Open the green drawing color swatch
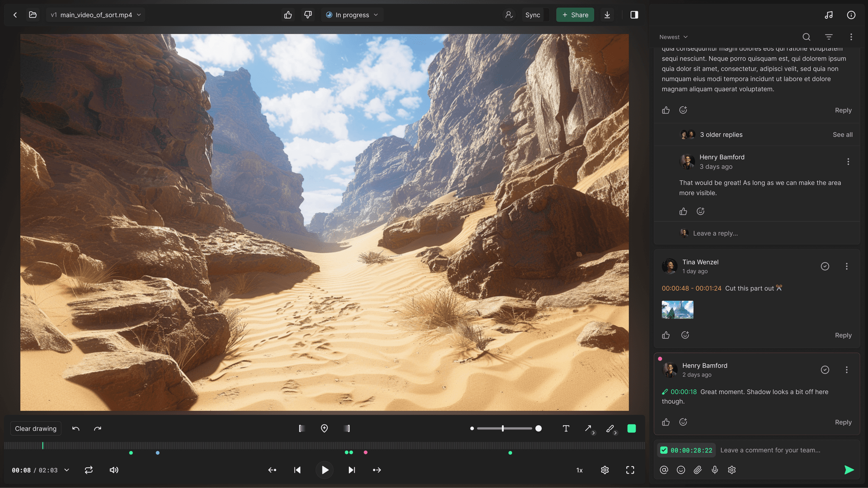 tap(632, 429)
